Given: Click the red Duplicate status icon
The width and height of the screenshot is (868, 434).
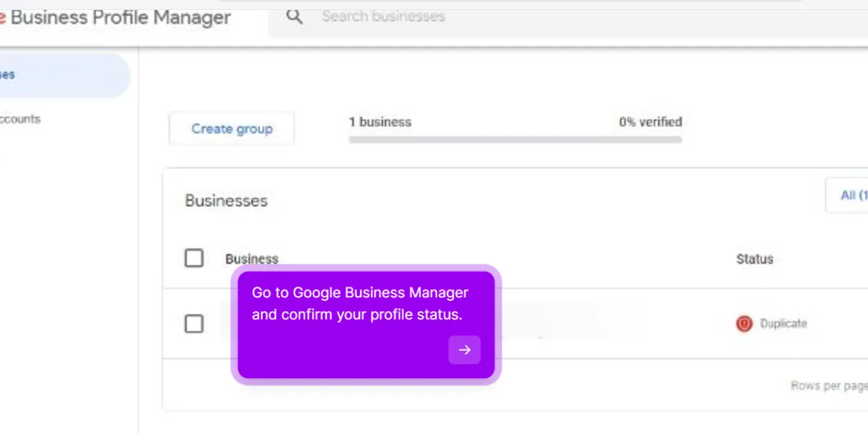Looking at the screenshot, I should coord(744,324).
